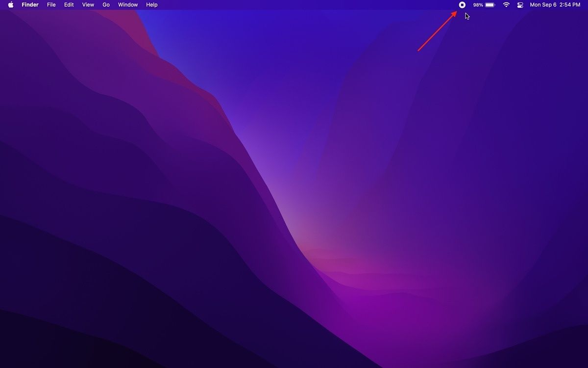Image resolution: width=588 pixels, height=368 pixels.
Task: Open the View menu
Action: [x=88, y=5]
